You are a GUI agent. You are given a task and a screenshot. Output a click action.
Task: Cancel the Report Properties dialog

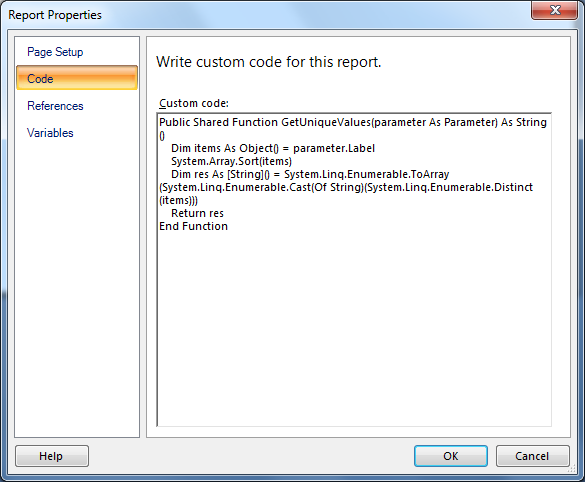point(532,456)
